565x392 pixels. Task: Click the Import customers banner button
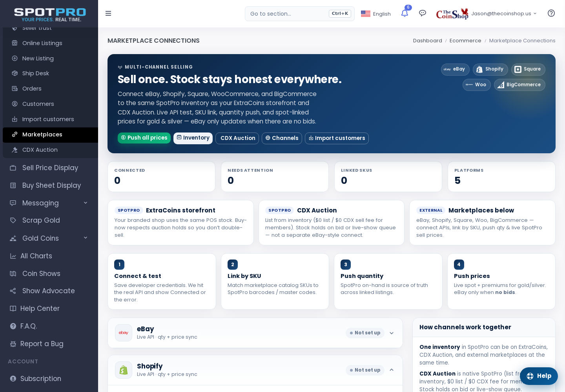[337, 138]
